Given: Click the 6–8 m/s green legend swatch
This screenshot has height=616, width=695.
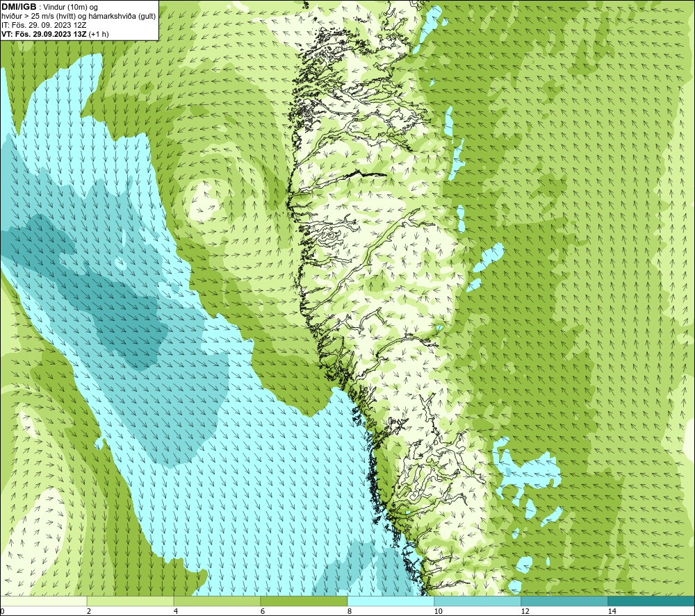Looking at the screenshot, I should tap(304, 601).
